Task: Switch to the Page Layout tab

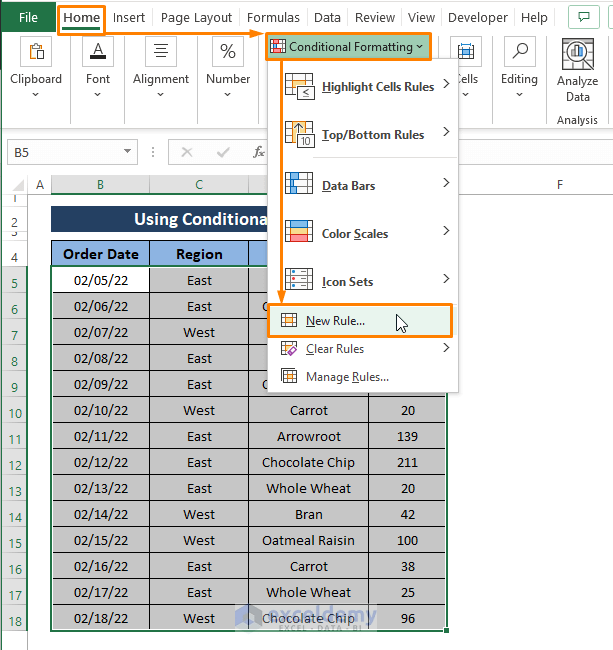Action: point(196,17)
